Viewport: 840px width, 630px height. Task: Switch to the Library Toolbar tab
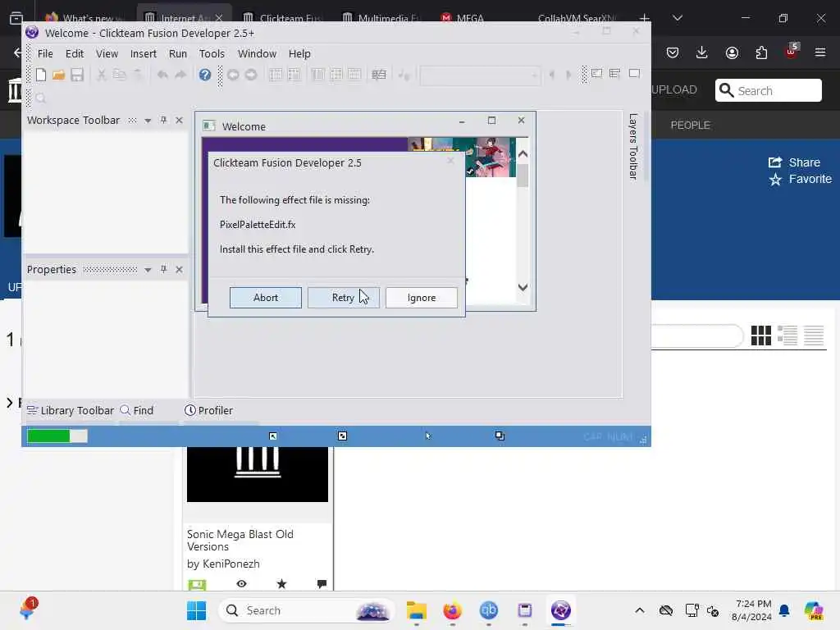pos(71,410)
